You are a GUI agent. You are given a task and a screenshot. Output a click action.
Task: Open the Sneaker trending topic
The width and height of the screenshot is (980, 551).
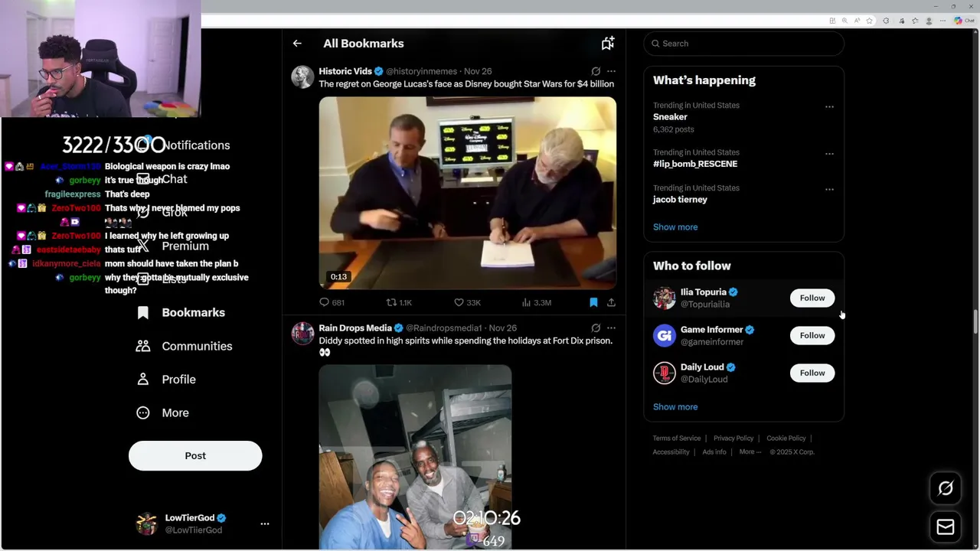[670, 117]
